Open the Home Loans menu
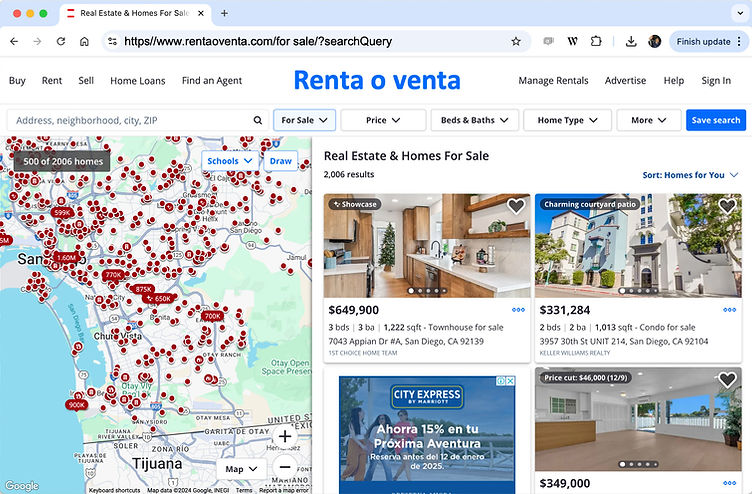The width and height of the screenshot is (752, 494). pos(138,81)
